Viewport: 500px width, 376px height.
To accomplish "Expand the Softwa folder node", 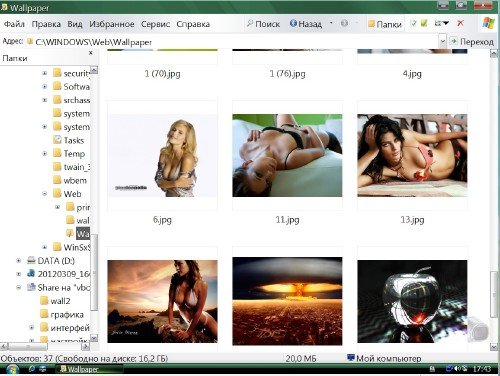I will point(45,86).
